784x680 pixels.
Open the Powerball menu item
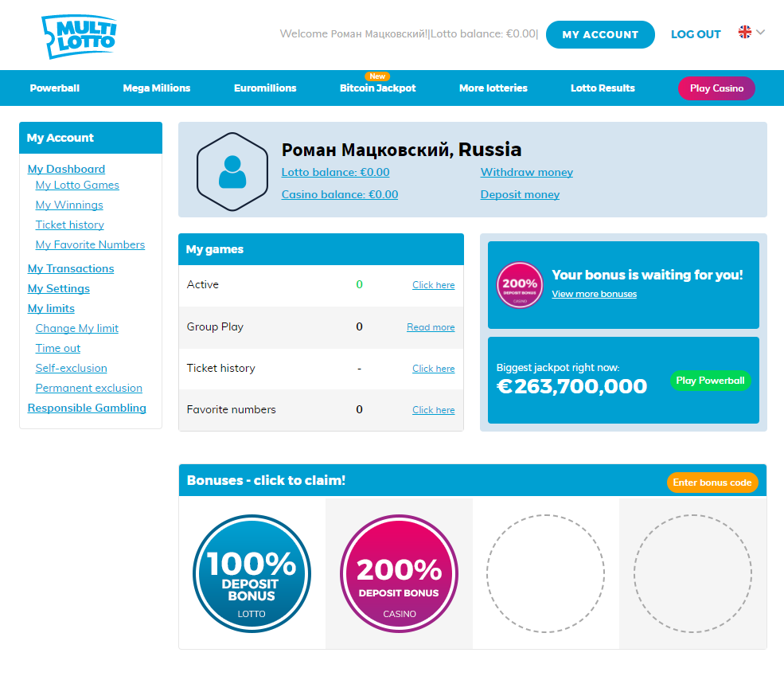tap(54, 88)
